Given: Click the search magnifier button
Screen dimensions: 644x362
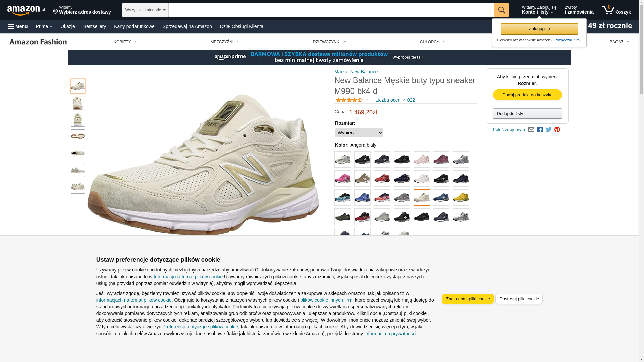Looking at the screenshot, I should (501, 10).
